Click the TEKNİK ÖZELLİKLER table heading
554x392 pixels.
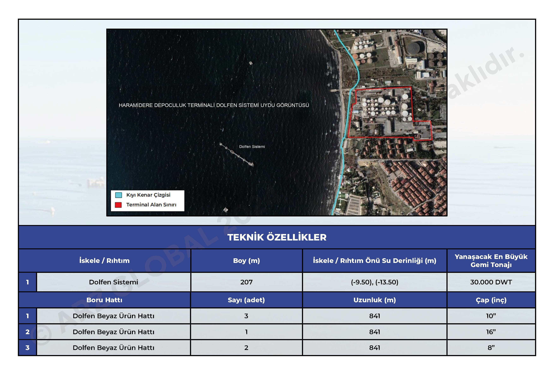(x=277, y=237)
